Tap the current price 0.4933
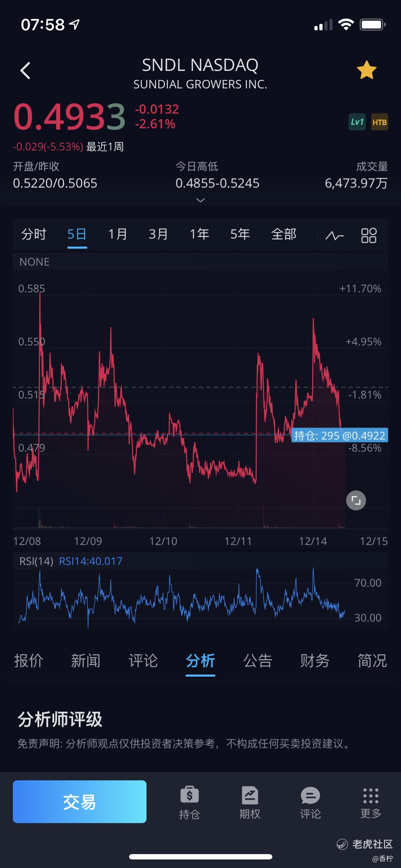The height and width of the screenshot is (868, 401). pos(69,117)
